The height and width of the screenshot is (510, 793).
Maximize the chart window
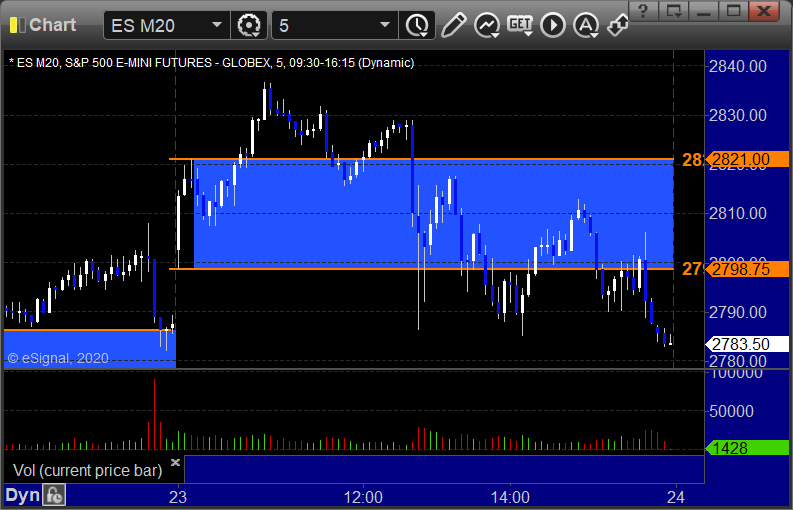tap(734, 10)
